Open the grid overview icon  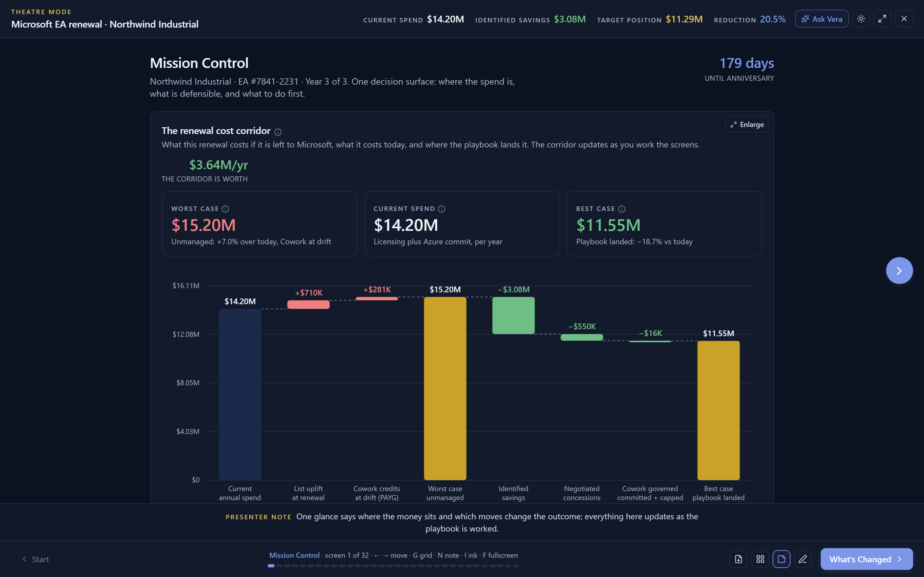coord(760,559)
